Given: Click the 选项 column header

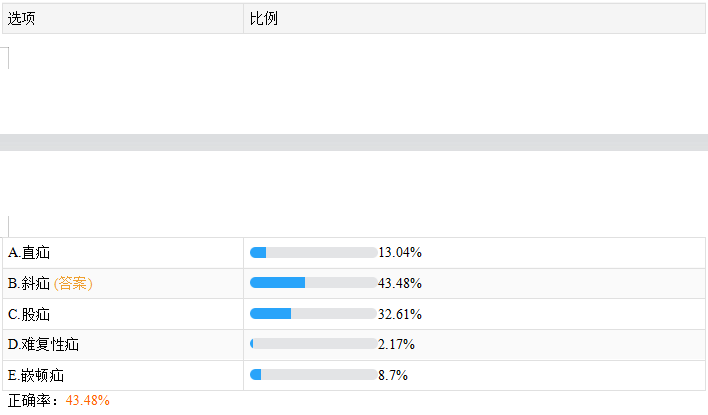Looking at the screenshot, I should pyautogui.click(x=22, y=18).
